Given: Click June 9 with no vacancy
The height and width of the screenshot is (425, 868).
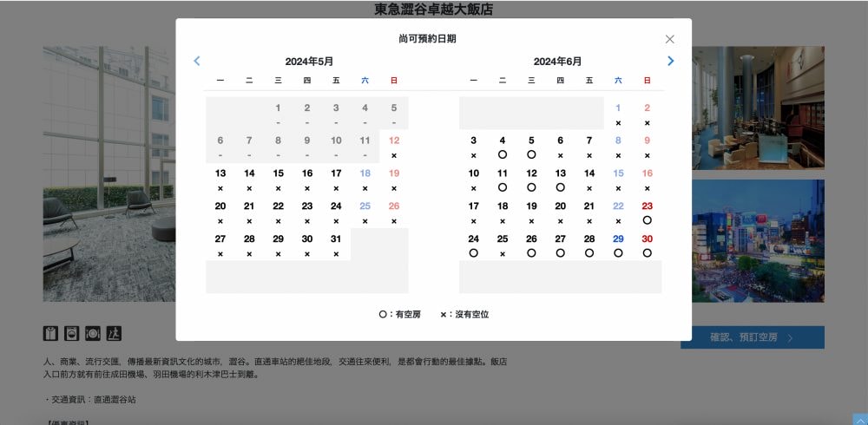Looking at the screenshot, I should click(x=648, y=147).
